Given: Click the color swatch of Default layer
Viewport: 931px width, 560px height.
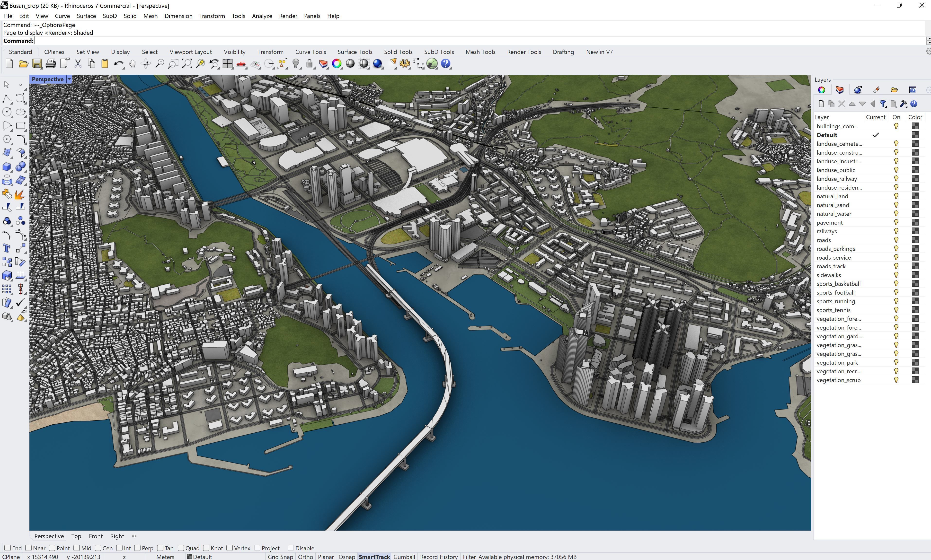Looking at the screenshot, I should coord(915,135).
